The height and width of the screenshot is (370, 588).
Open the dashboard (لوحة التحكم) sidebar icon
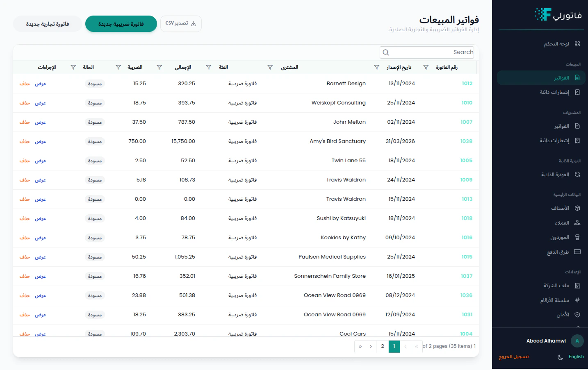(x=577, y=44)
